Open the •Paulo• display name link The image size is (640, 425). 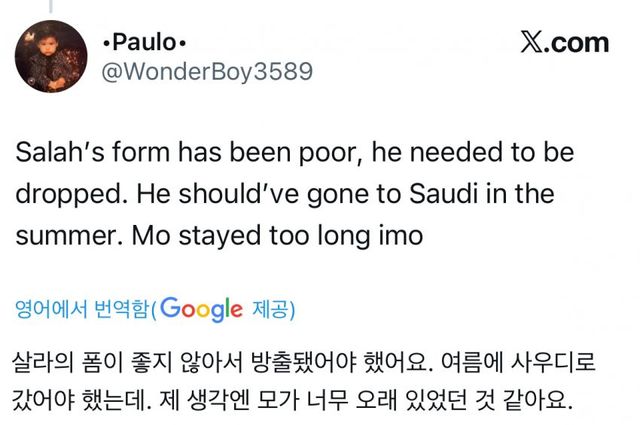(144, 42)
